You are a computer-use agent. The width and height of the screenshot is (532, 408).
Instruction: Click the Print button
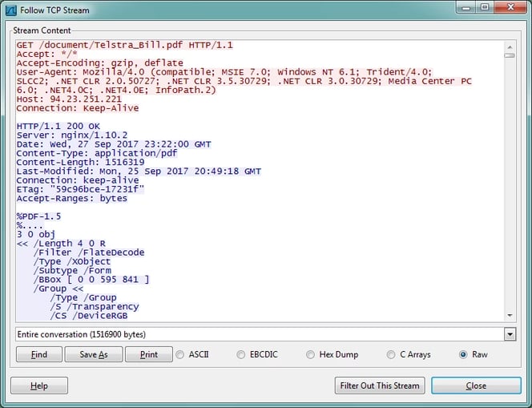pyautogui.click(x=148, y=354)
